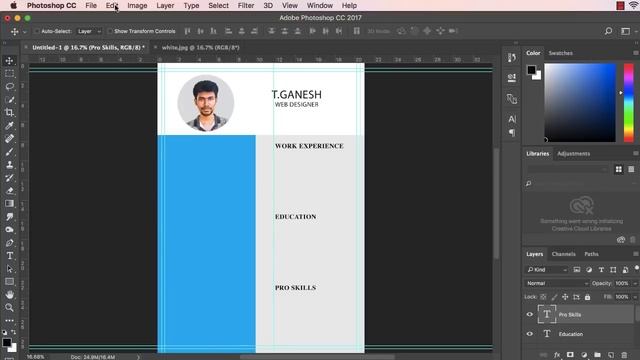This screenshot has width=640, height=360.
Task: Create a new group folder
Action: [x=598, y=355]
